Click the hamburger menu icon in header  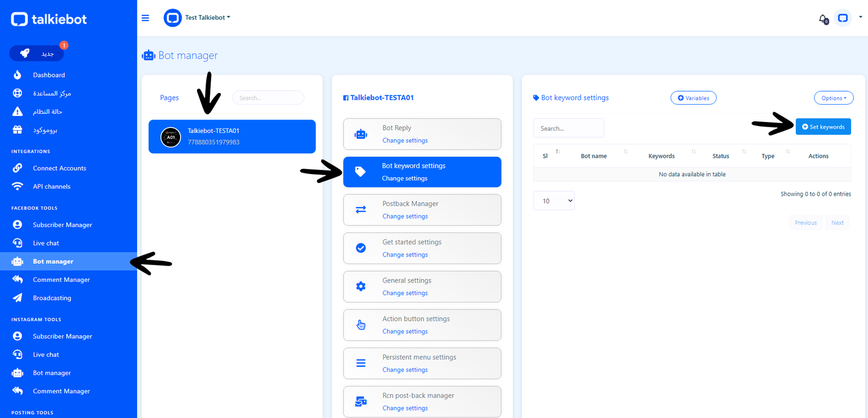point(145,18)
